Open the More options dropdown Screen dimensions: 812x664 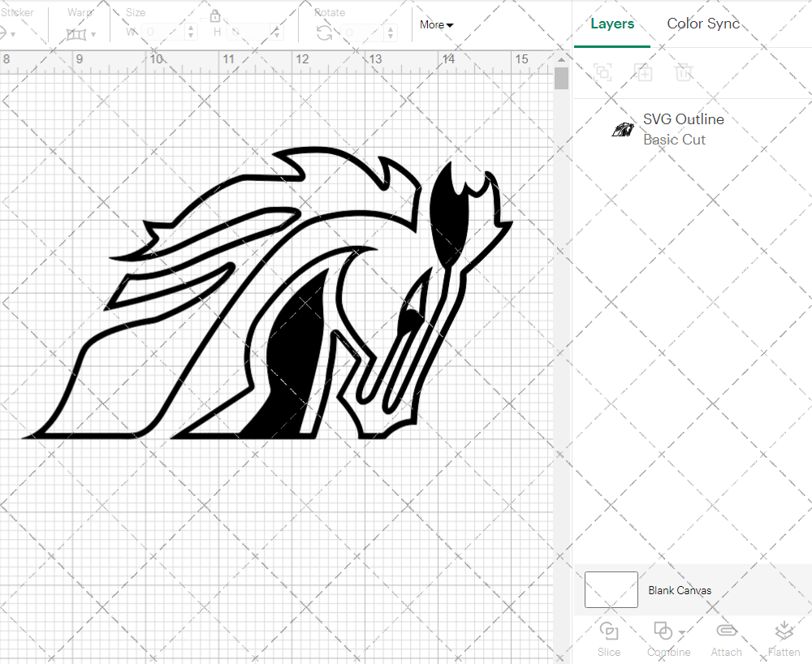pyautogui.click(x=436, y=25)
